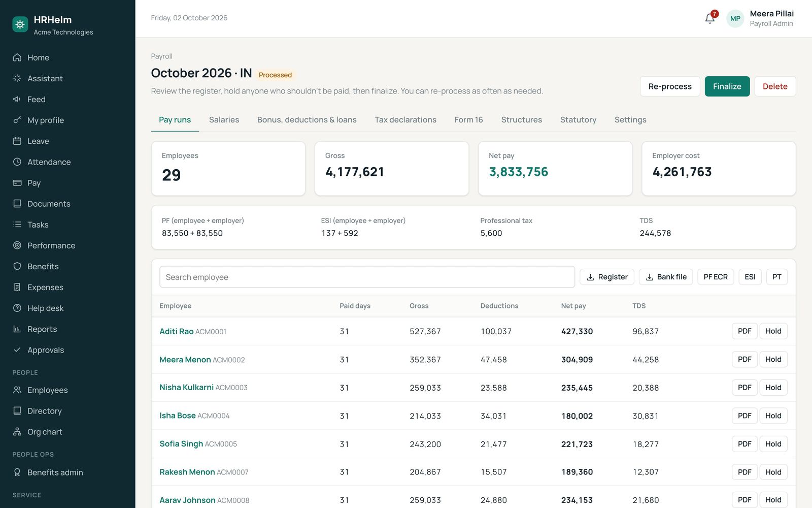812x508 pixels.
Task: Click the Net pay value 3,833,756
Action: point(518,172)
